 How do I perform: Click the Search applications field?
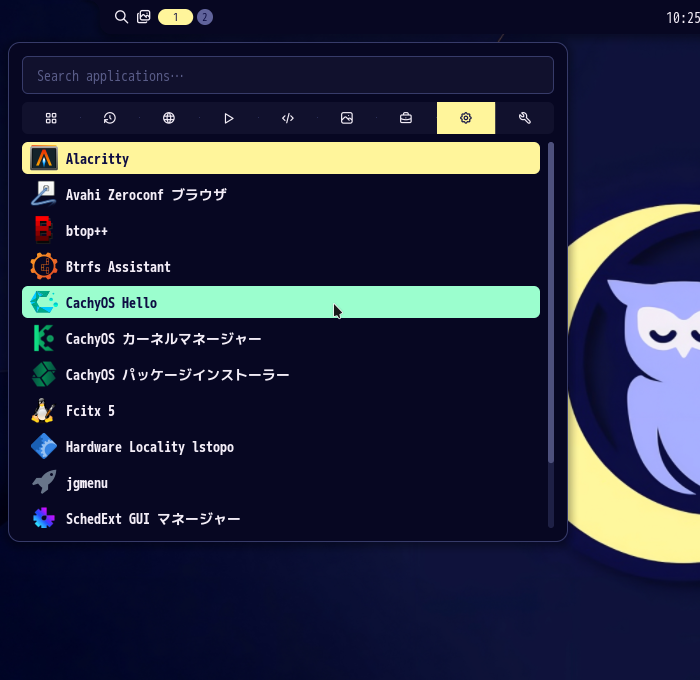coord(288,75)
